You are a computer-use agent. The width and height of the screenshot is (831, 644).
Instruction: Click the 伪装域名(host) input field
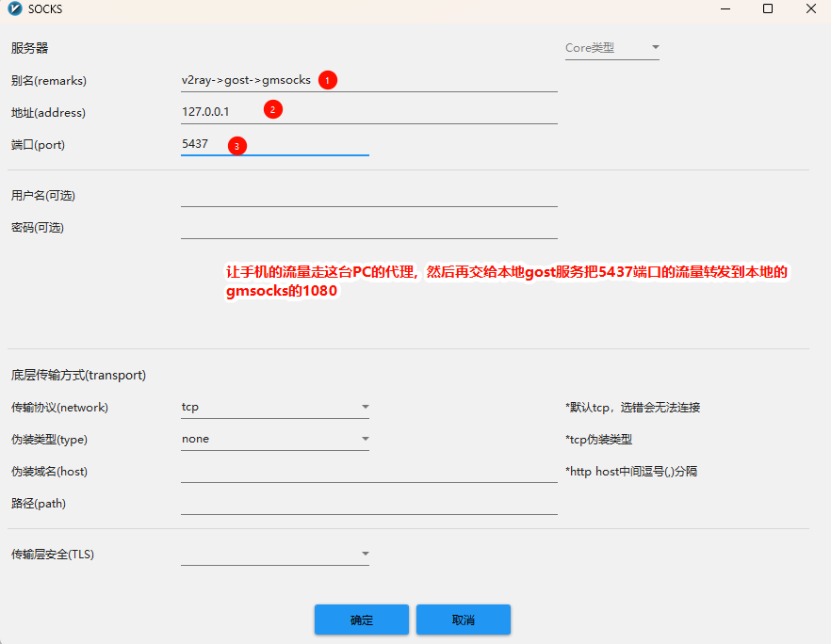tap(368, 471)
